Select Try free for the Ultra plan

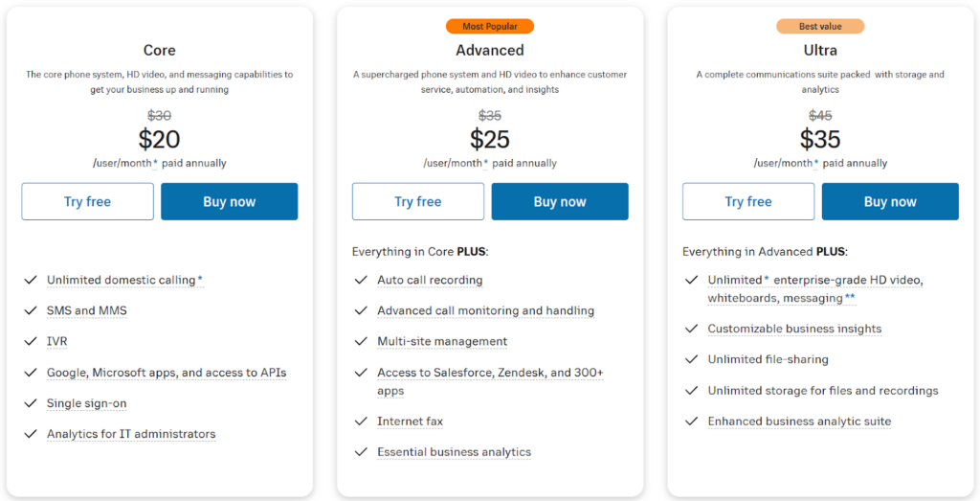coord(747,201)
